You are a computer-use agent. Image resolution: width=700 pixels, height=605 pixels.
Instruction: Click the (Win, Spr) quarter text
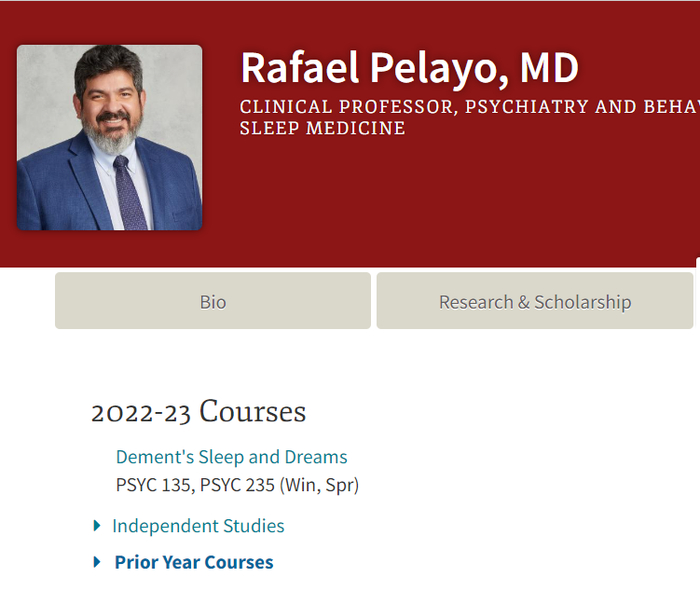pyautogui.click(x=319, y=485)
